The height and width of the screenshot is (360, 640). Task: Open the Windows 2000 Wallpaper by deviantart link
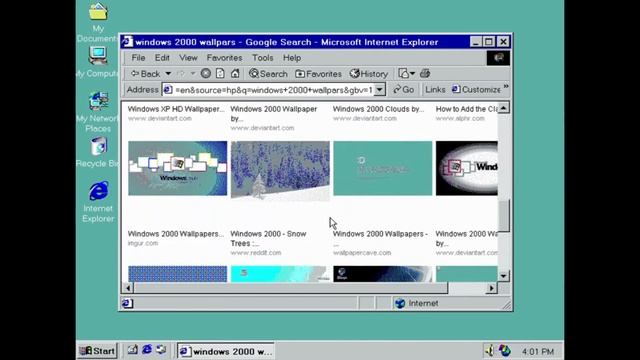pyautogui.click(x=273, y=113)
